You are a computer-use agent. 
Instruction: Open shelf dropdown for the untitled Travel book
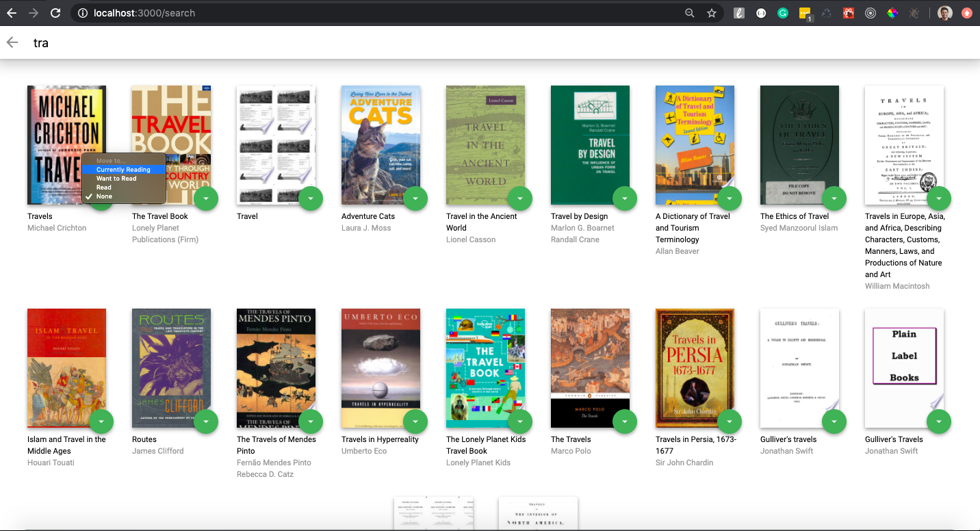coord(311,198)
